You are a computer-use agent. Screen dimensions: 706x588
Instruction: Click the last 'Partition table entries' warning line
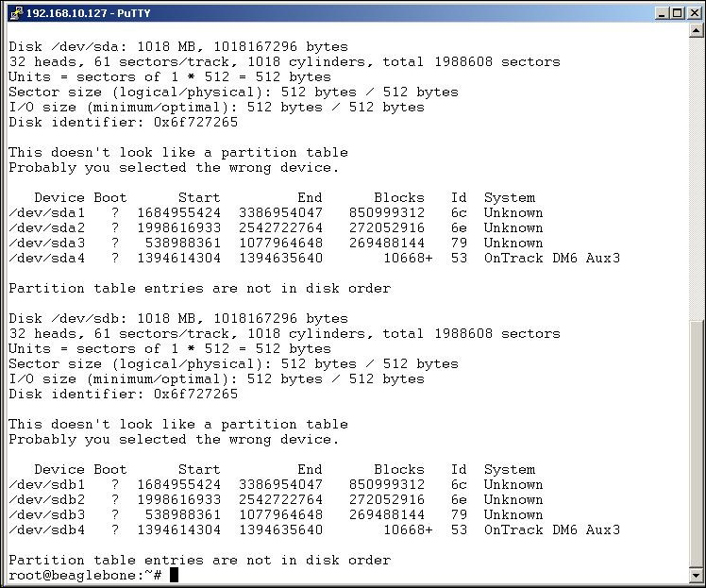coord(200,560)
